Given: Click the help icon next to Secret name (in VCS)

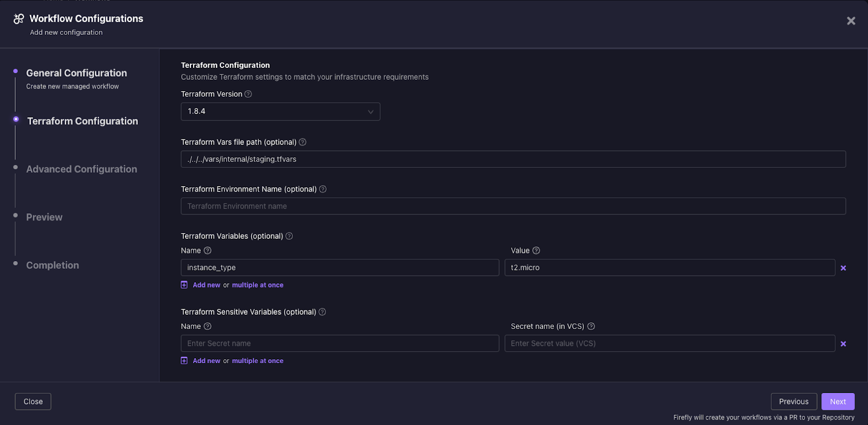Looking at the screenshot, I should tap(591, 326).
